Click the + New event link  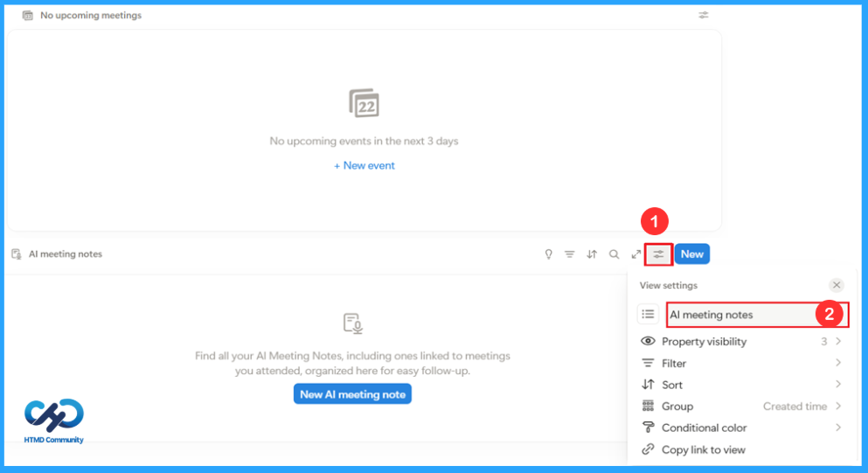click(365, 165)
